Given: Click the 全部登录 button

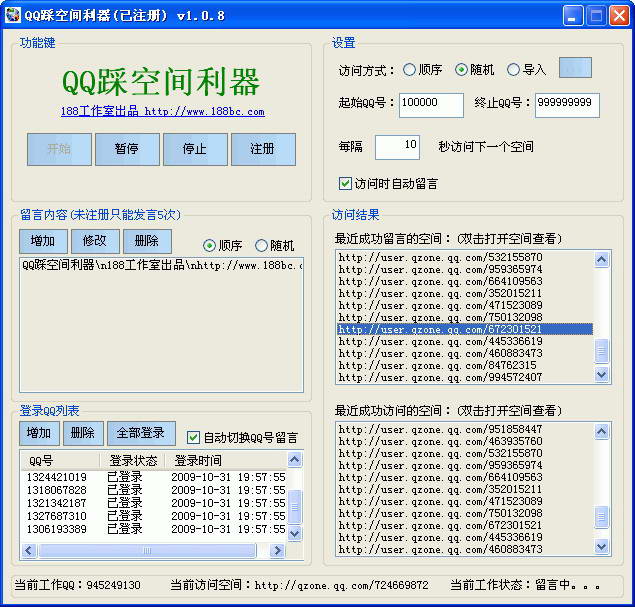Looking at the screenshot, I should click(x=141, y=433).
